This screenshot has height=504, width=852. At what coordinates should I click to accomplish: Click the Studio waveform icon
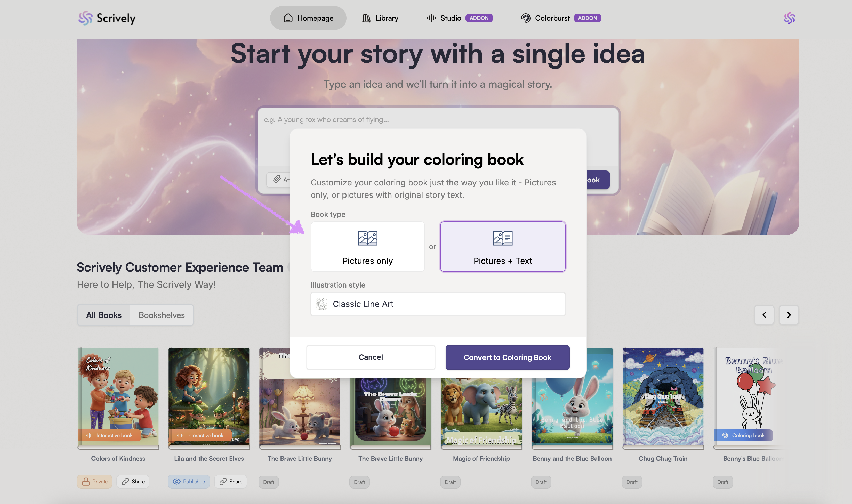(x=431, y=18)
